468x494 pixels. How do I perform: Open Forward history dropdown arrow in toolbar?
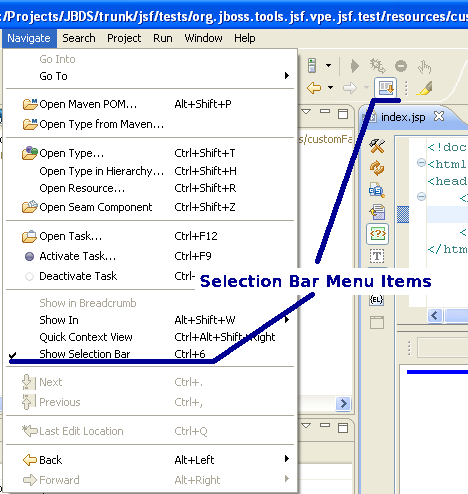tap(366, 88)
